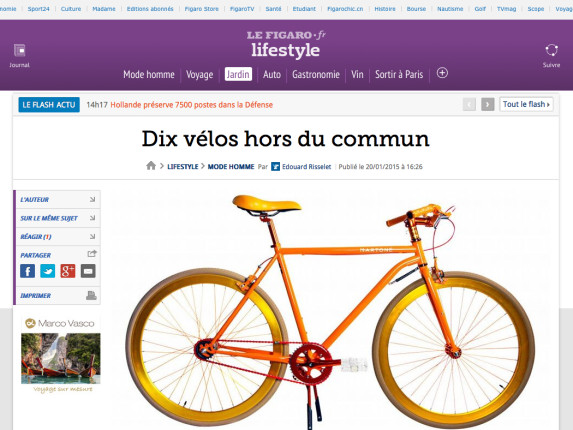Show next flash news arrow
The image size is (573, 430).
click(x=487, y=104)
